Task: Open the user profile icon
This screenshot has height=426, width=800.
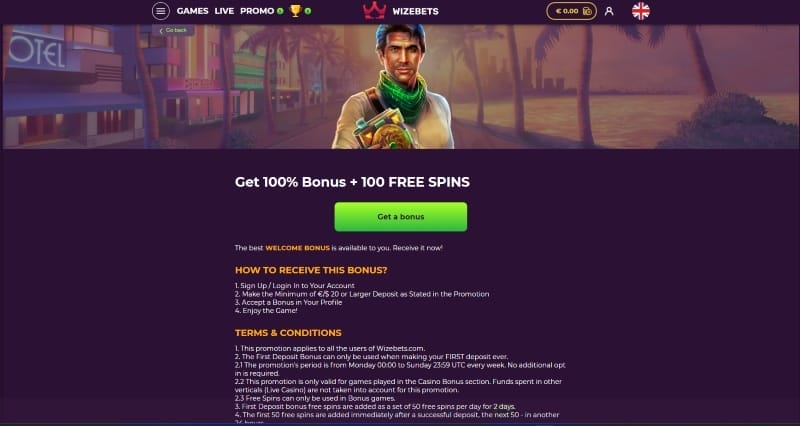Action: click(609, 11)
